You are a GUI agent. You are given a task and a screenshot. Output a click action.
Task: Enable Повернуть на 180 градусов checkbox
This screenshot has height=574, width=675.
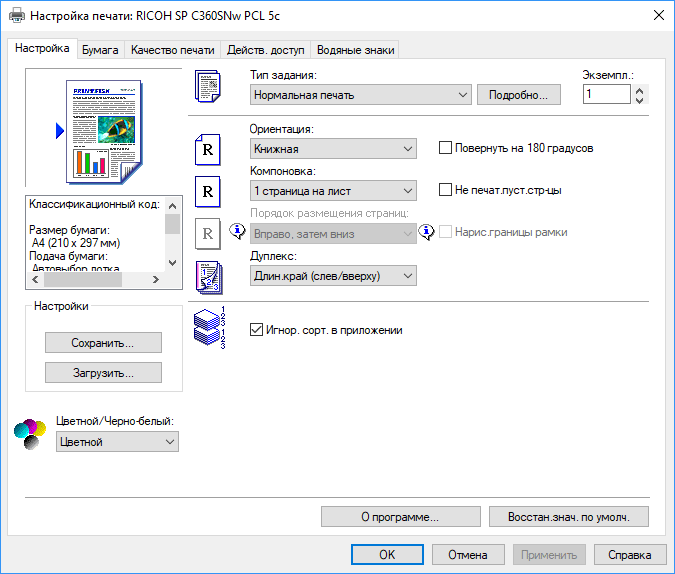tap(445, 148)
